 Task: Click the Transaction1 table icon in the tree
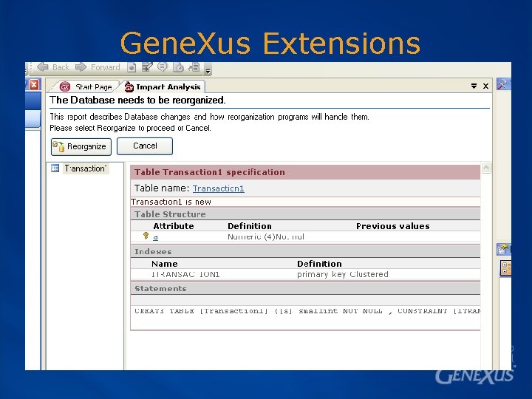[55, 168]
